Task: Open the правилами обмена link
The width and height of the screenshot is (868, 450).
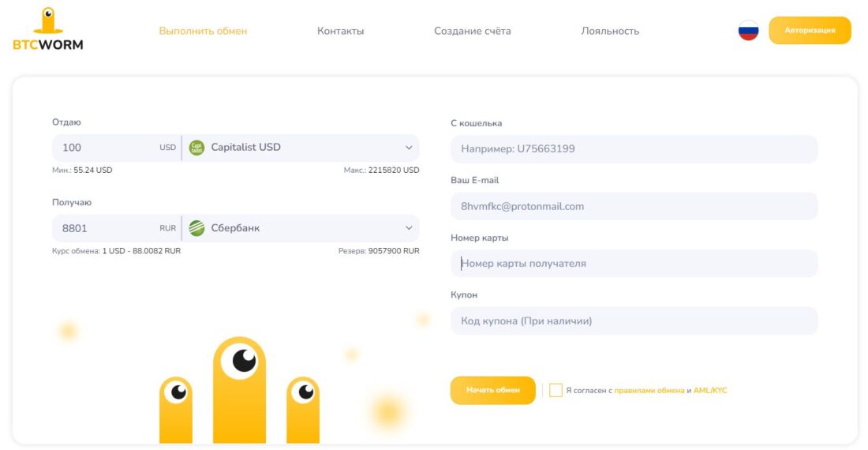Action: (649, 391)
